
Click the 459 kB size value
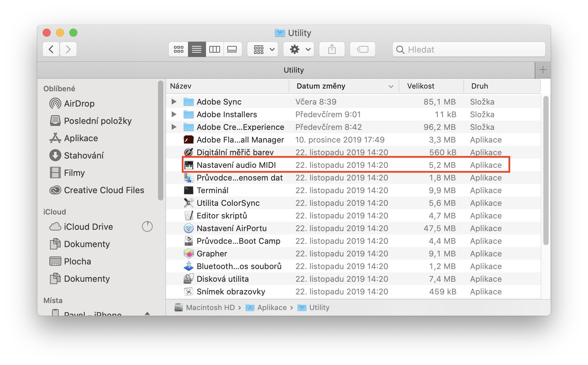click(443, 291)
